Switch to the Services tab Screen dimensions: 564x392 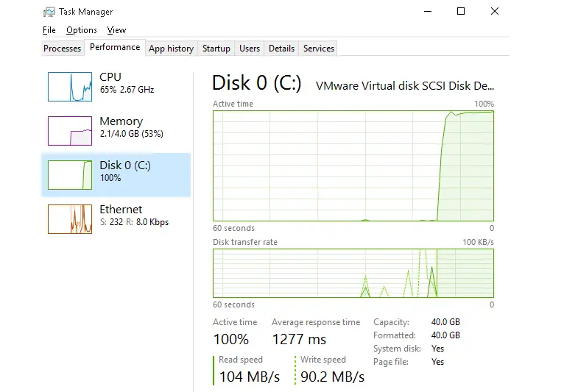click(x=318, y=49)
